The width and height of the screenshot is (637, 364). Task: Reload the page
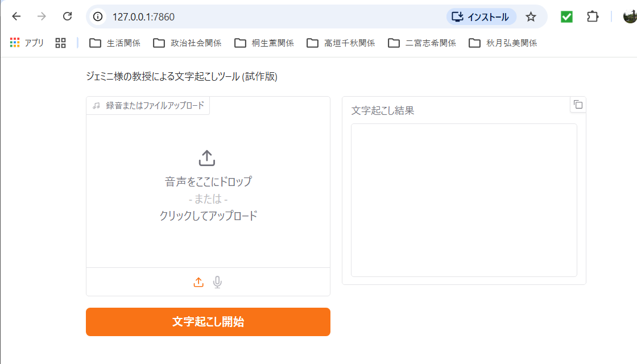(67, 16)
